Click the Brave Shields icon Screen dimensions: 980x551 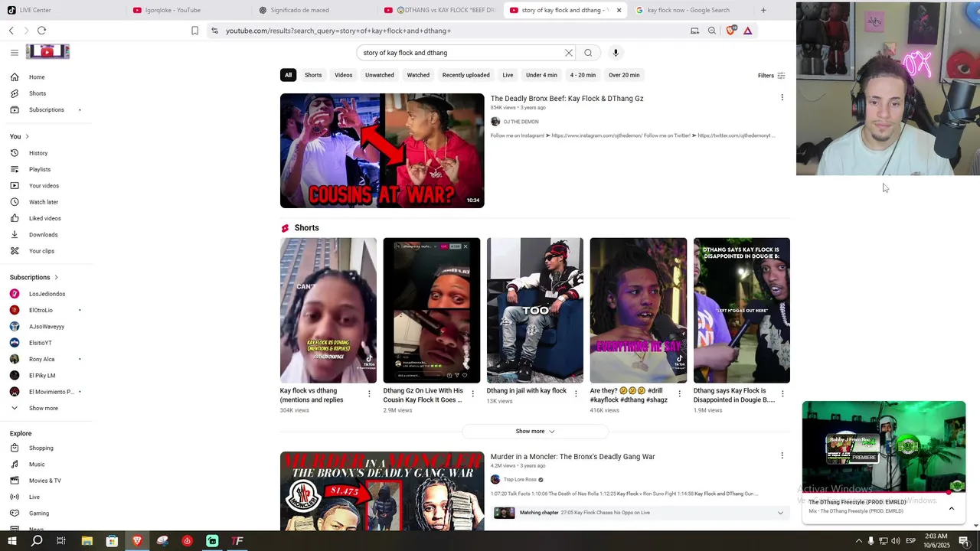(730, 31)
